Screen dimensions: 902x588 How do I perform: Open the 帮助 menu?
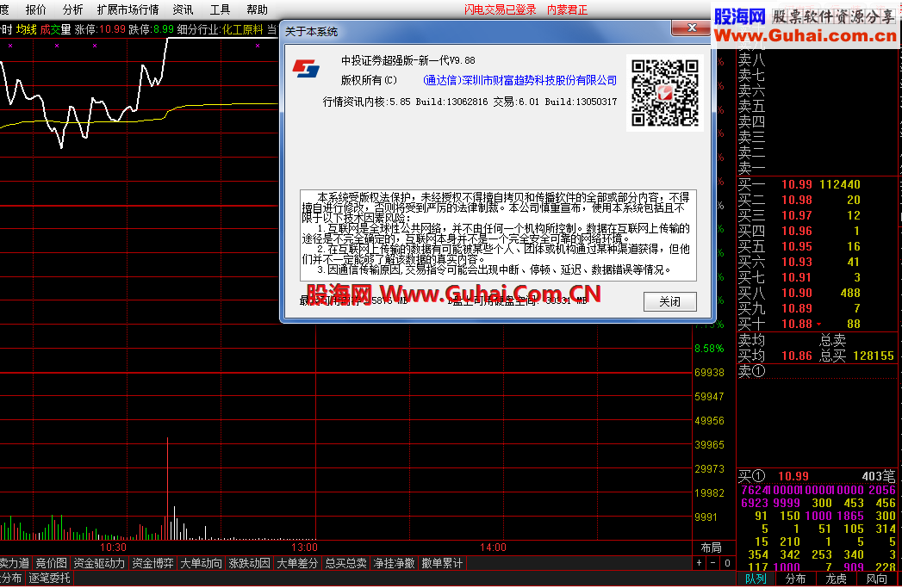pos(257,9)
